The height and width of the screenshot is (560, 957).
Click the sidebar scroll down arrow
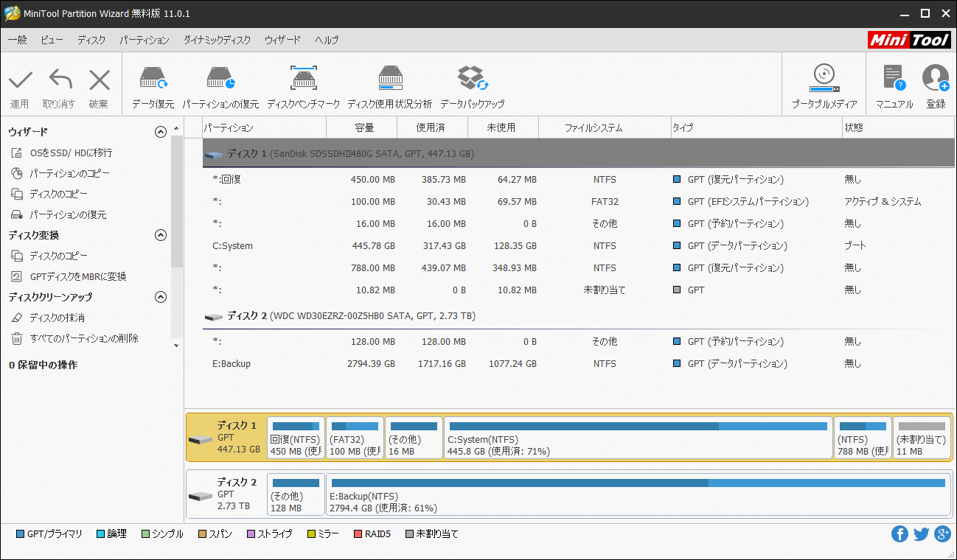point(176,344)
